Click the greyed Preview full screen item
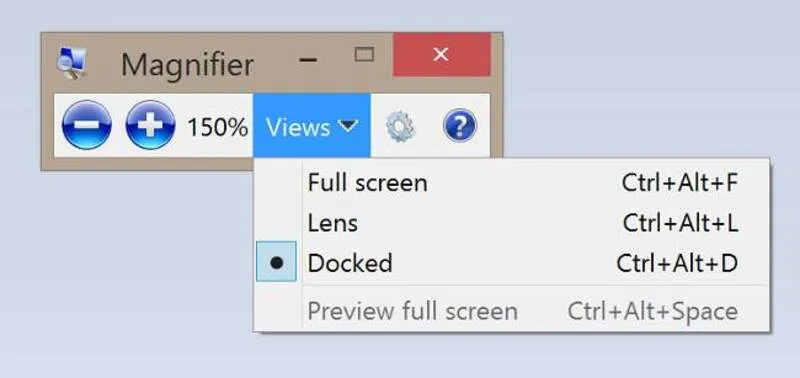Image resolution: width=800 pixels, height=378 pixels. click(x=512, y=311)
